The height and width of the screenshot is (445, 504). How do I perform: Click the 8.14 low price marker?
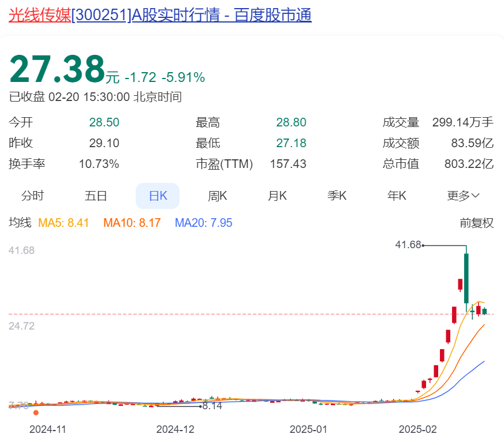[212, 406]
